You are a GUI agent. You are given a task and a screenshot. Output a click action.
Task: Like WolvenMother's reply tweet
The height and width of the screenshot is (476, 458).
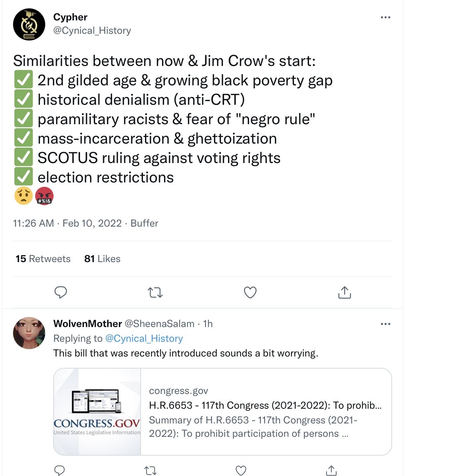241,470
